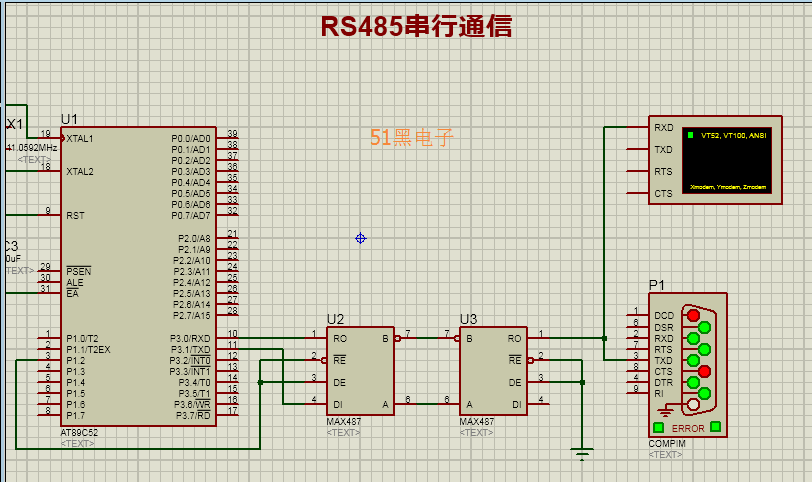Viewport: 812px width, 482px height.
Task: Click the small ground symbol inside COMPIM
Action: tap(665, 412)
